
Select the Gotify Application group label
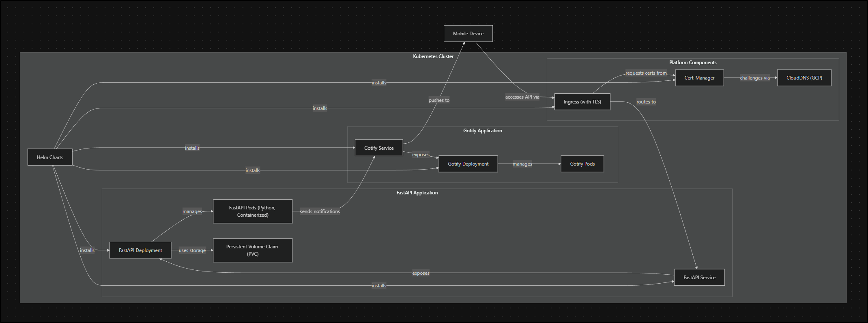483,131
